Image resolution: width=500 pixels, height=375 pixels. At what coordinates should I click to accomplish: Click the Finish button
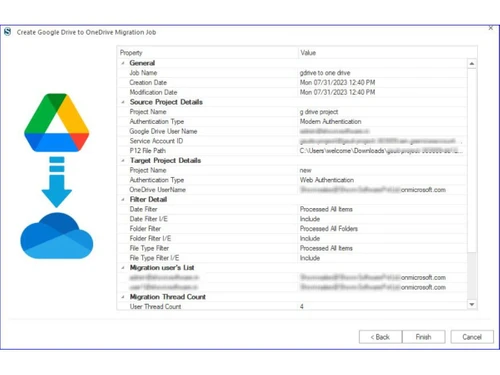pyautogui.click(x=423, y=337)
